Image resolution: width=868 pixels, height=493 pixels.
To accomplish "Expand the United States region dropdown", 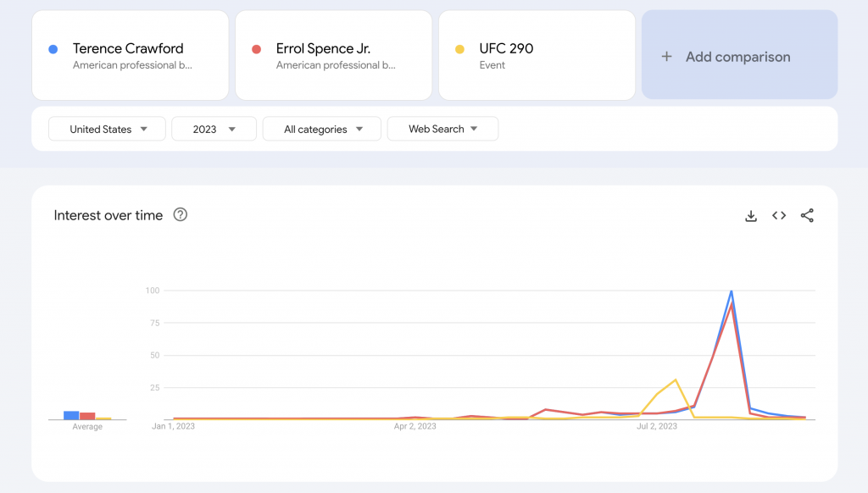I will pyautogui.click(x=107, y=129).
